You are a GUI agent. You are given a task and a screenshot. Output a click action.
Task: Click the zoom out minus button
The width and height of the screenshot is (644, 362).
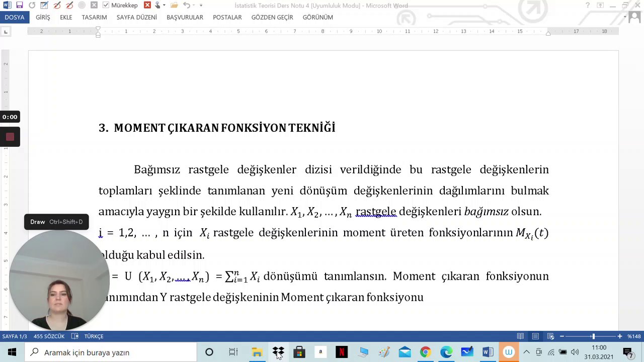coord(562,336)
